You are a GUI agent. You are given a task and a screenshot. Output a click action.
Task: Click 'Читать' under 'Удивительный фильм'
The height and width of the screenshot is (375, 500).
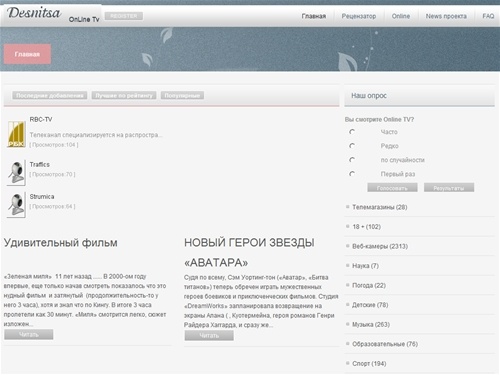coord(29,334)
